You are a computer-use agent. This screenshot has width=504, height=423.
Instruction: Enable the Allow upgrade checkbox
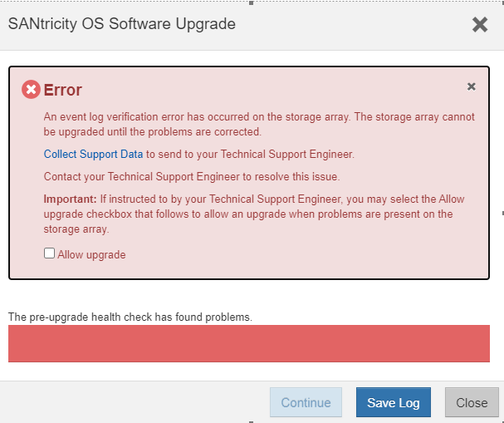(49, 253)
